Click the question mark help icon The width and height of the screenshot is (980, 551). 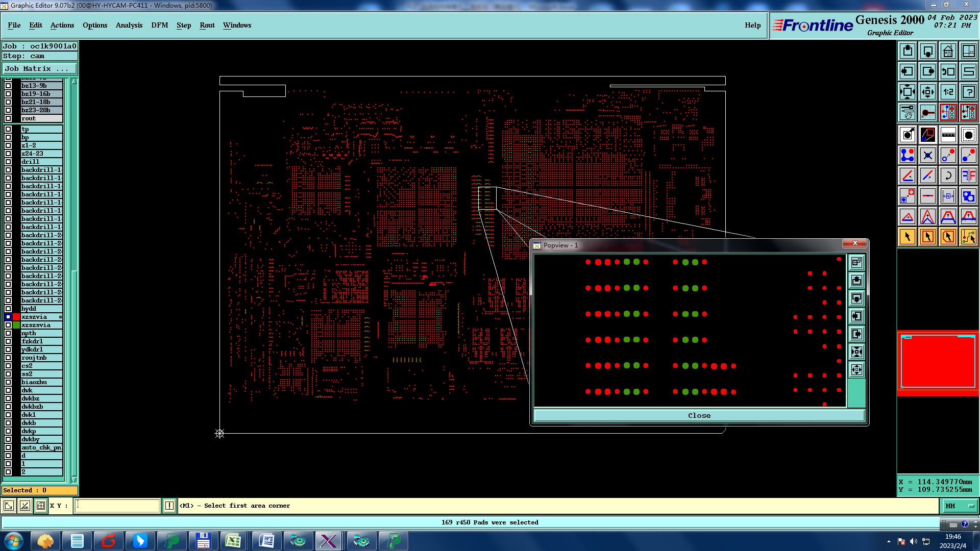pyautogui.click(x=968, y=92)
